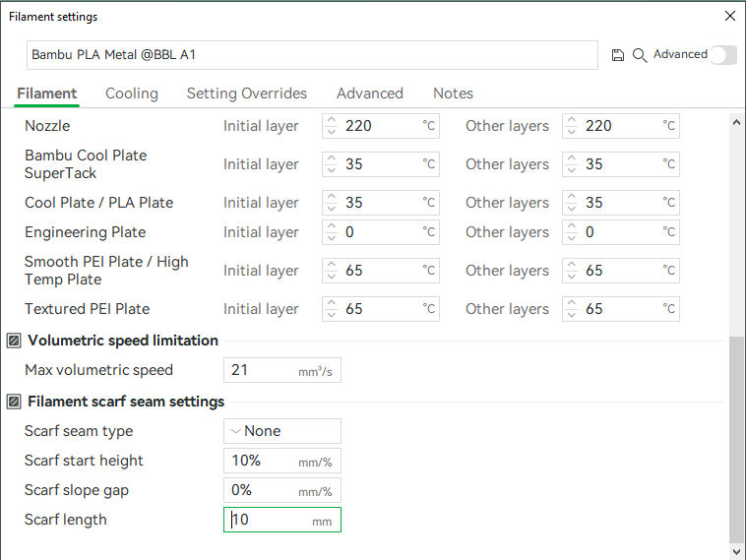
Task: Increase Nozzle initial layer temperature
Action: click(332, 120)
